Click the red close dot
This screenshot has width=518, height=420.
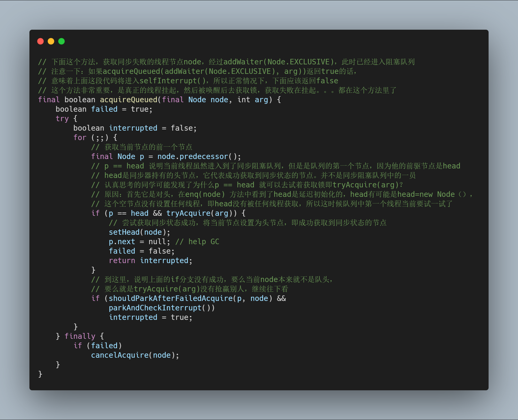tap(40, 41)
